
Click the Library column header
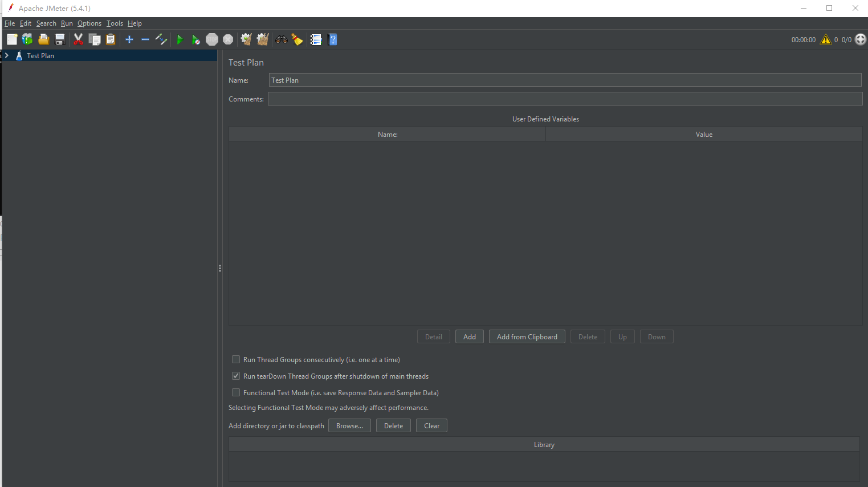coord(544,444)
